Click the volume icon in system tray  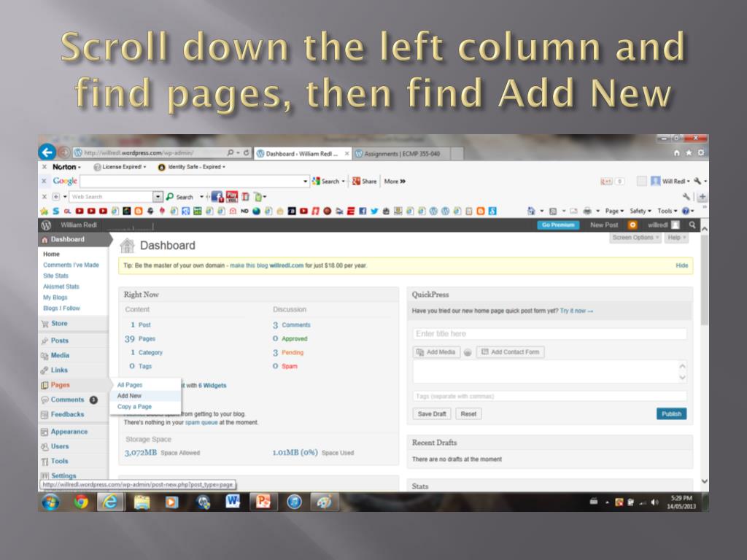pos(654,502)
